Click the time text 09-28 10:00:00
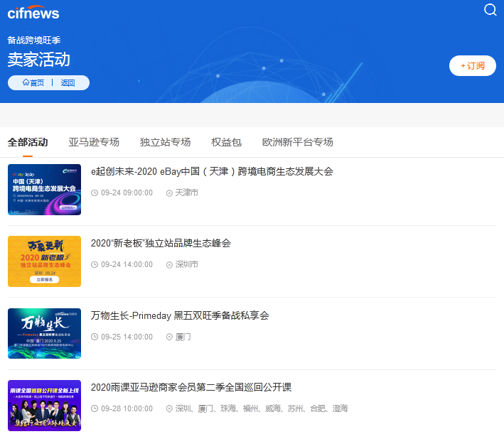This screenshot has width=504, height=434. click(127, 408)
